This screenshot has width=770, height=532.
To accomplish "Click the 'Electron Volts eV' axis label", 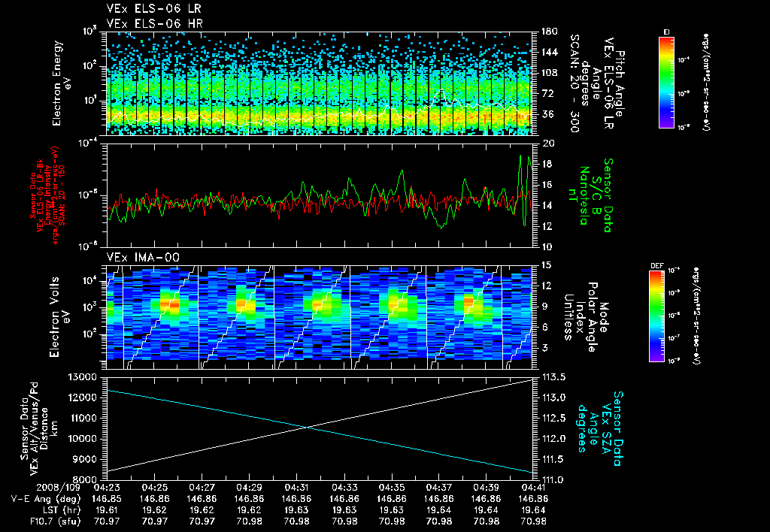I will (x=59, y=316).
